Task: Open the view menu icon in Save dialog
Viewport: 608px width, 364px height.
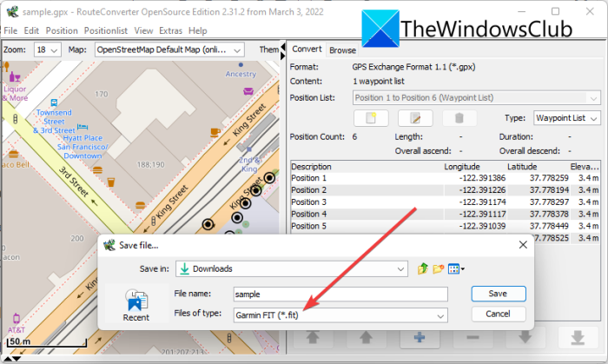Action: pos(456,268)
